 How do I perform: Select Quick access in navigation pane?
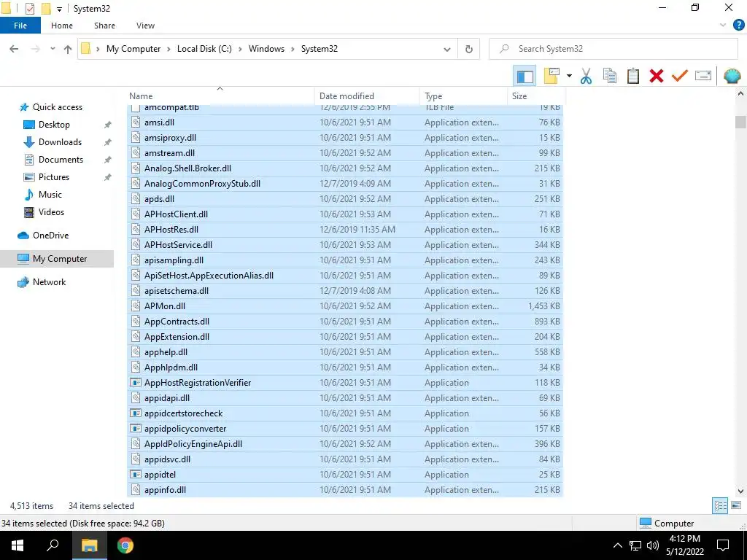[x=57, y=107]
